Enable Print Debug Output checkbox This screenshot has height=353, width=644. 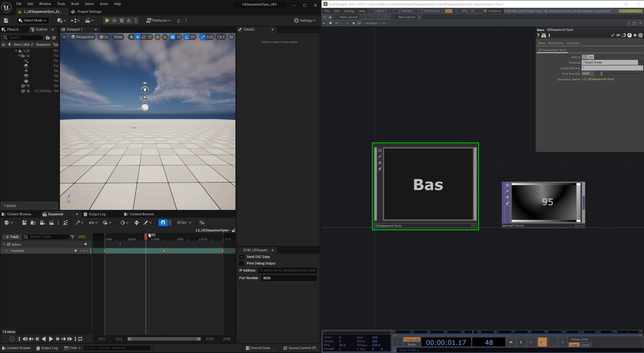pos(241,263)
